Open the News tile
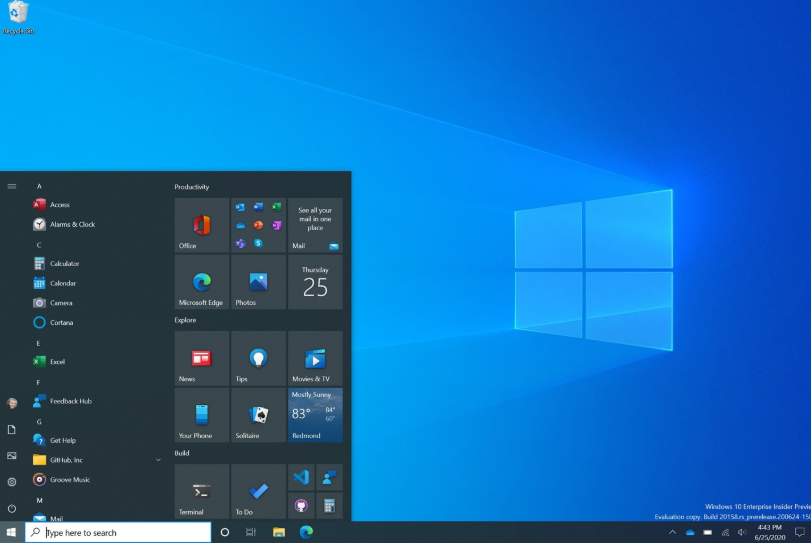 coord(202,358)
